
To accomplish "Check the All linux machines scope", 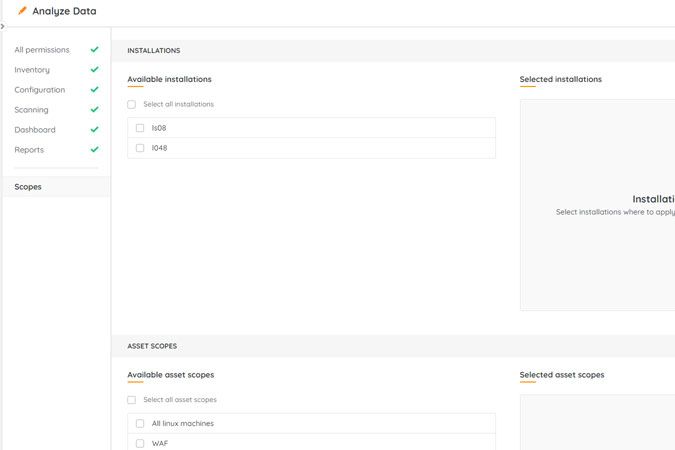I will coord(140,423).
